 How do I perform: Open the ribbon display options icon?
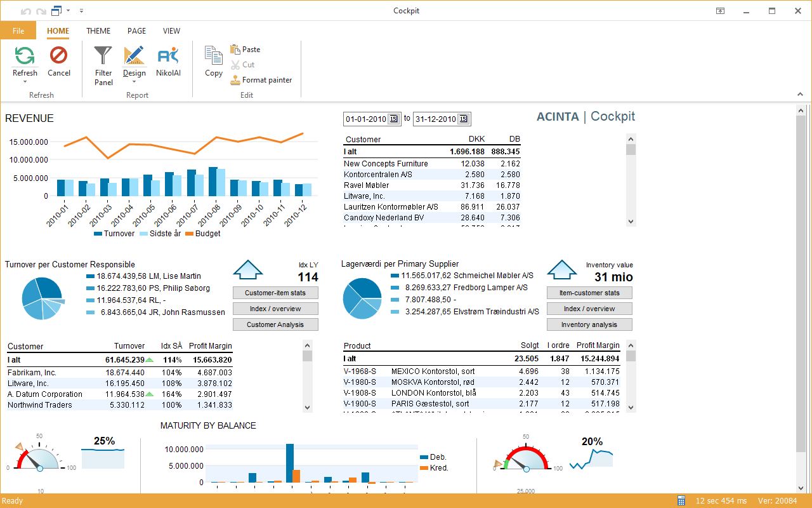point(721,11)
